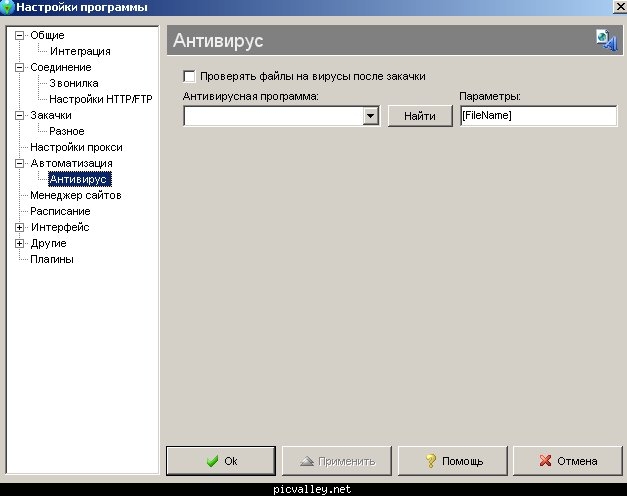Collapse the Закачки tree node
The width and height of the screenshot is (627, 496).
click(19, 115)
